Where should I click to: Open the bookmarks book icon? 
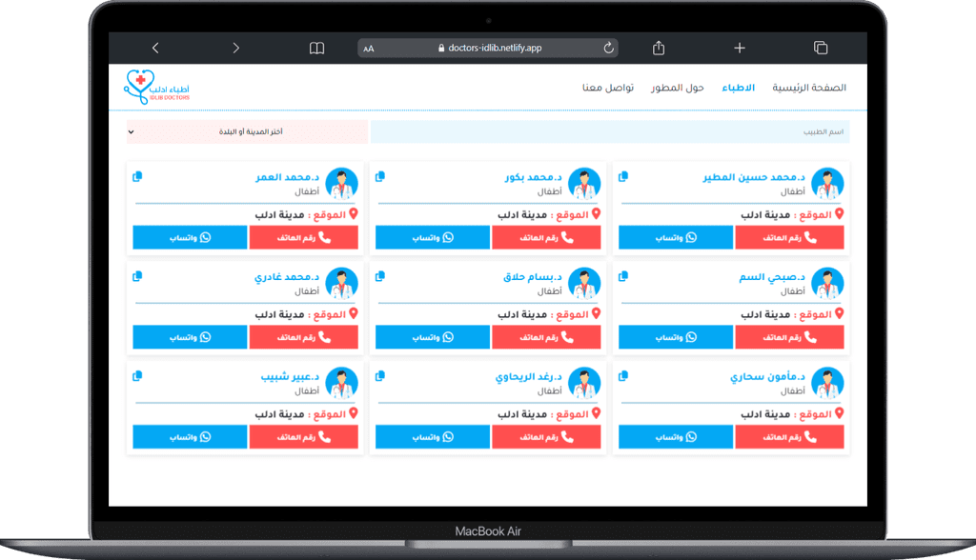316,48
